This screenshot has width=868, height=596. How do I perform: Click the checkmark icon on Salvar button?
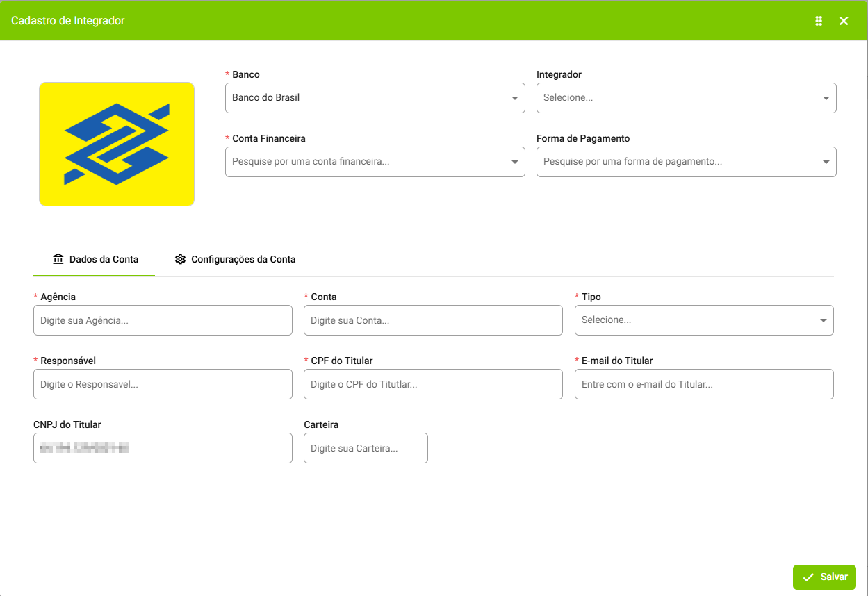(x=808, y=577)
